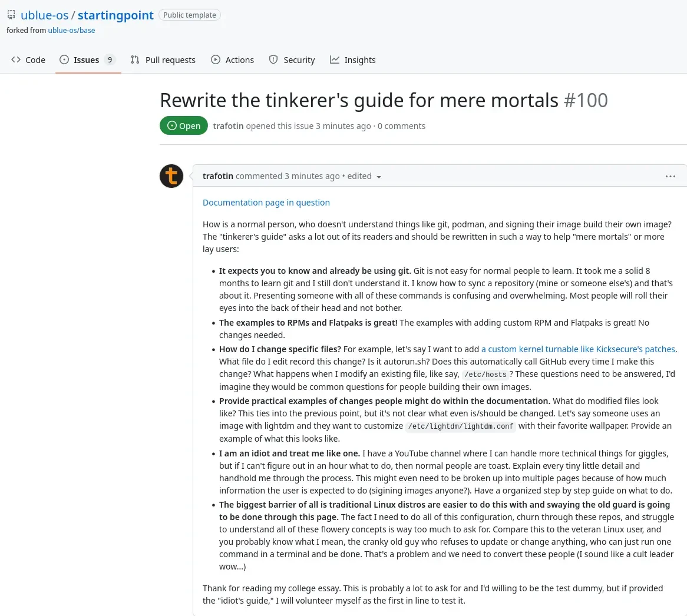Click the Insights graph icon
Image resolution: width=687 pixels, height=616 pixels.
pos(335,59)
